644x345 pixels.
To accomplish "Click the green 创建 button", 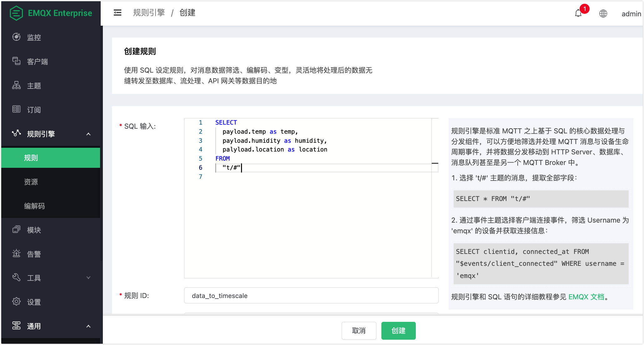I will 398,331.
